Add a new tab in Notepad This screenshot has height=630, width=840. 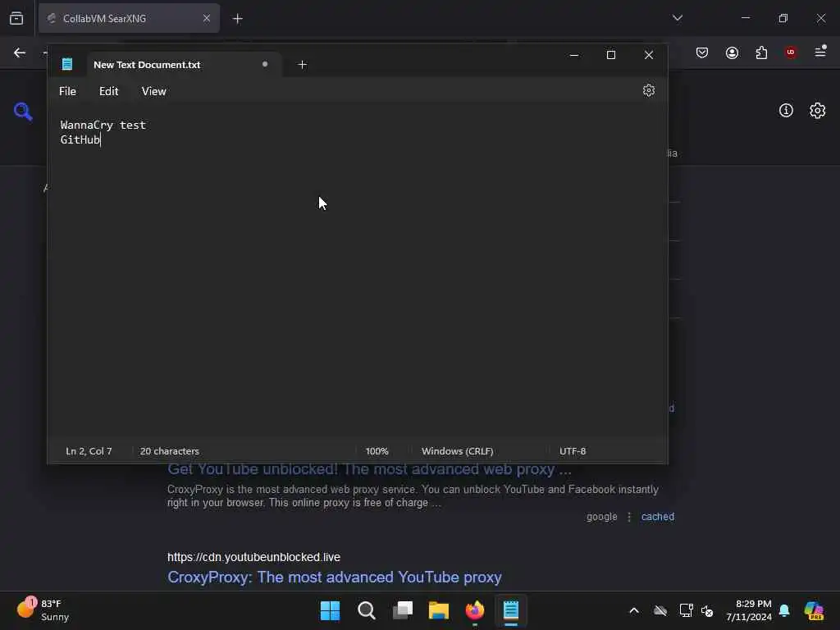[x=302, y=65]
